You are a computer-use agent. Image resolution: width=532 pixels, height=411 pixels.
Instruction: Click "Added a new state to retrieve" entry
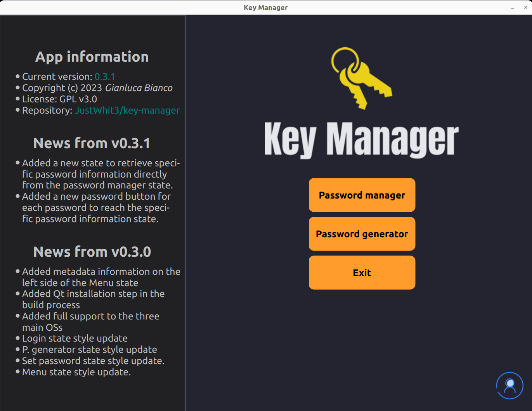pos(101,174)
